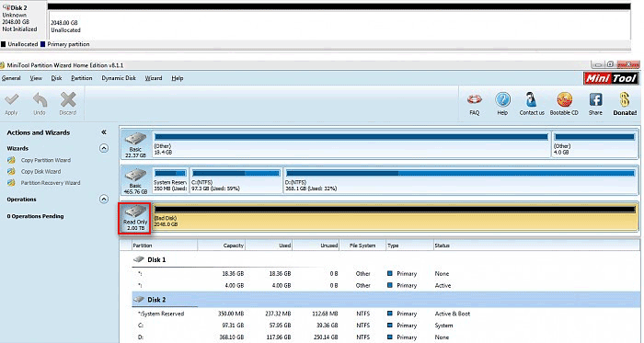The height and width of the screenshot is (343, 644).
Task: Open the Partition menu
Action: click(x=82, y=78)
